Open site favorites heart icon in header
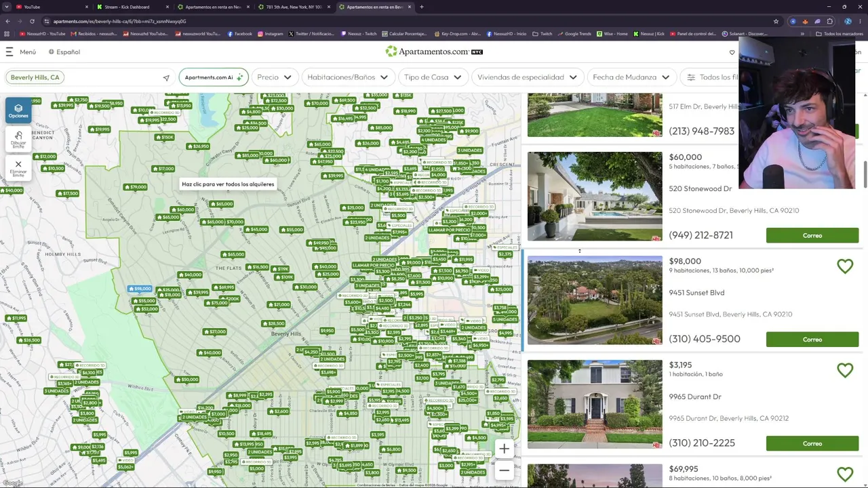The width and height of the screenshot is (868, 488). (732, 52)
